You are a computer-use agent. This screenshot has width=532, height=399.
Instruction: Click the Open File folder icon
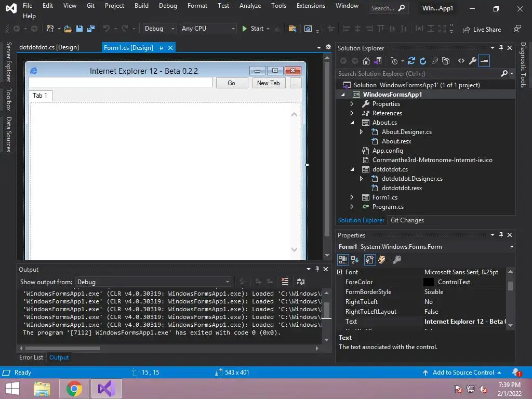[68, 29]
